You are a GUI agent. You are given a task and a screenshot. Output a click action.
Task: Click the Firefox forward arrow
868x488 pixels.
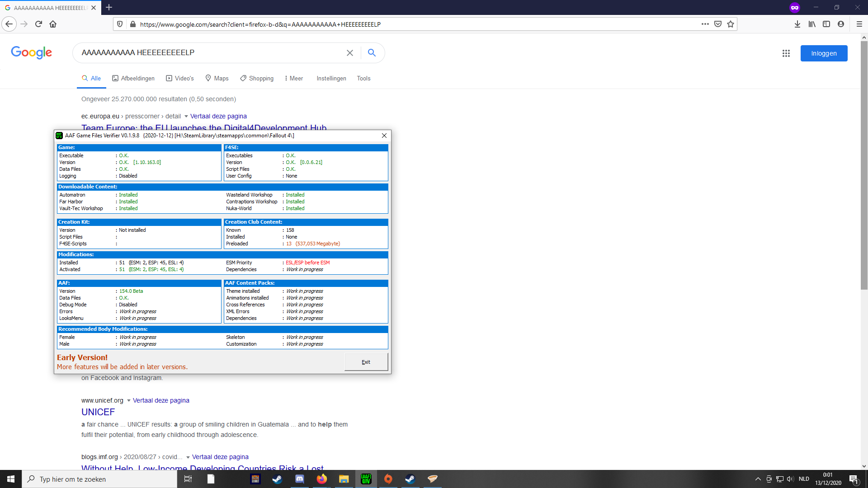click(24, 24)
